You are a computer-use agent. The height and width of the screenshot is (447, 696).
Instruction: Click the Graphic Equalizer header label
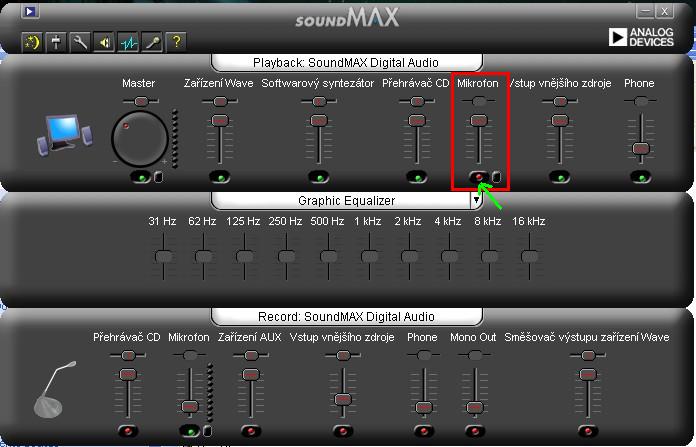click(346, 201)
